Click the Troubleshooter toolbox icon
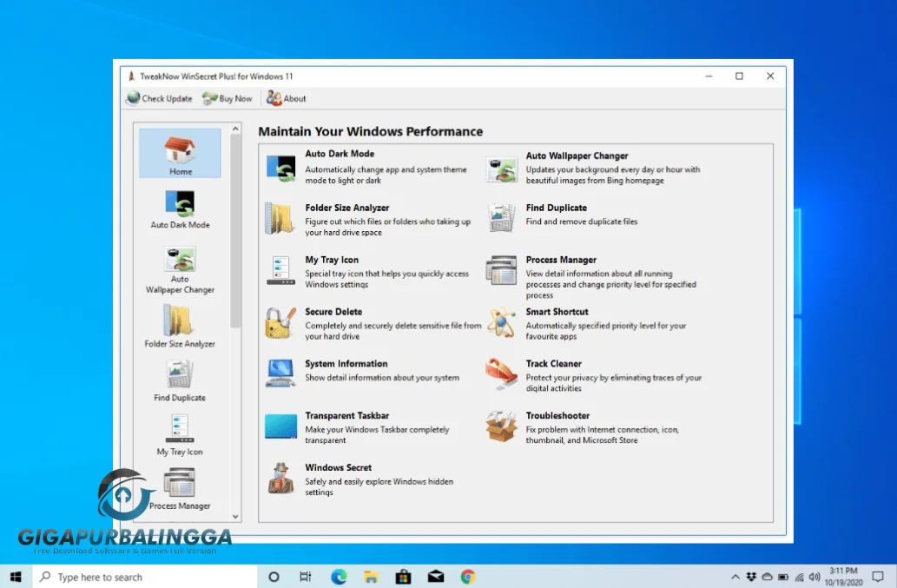The height and width of the screenshot is (588, 897). [x=501, y=426]
